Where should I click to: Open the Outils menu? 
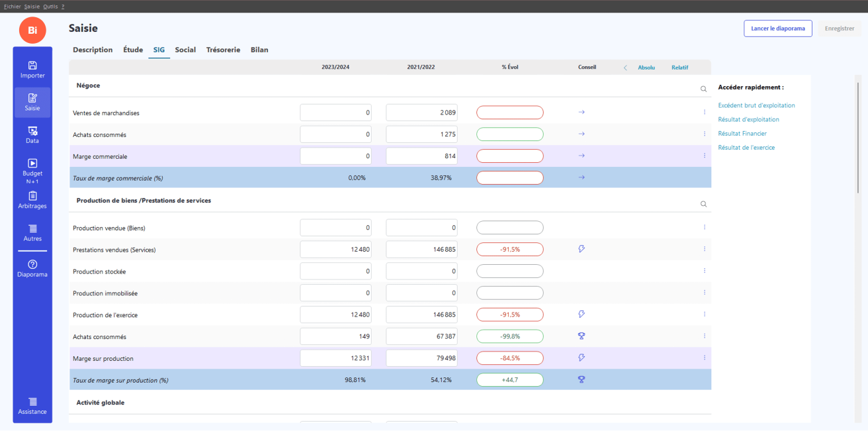tap(51, 6)
